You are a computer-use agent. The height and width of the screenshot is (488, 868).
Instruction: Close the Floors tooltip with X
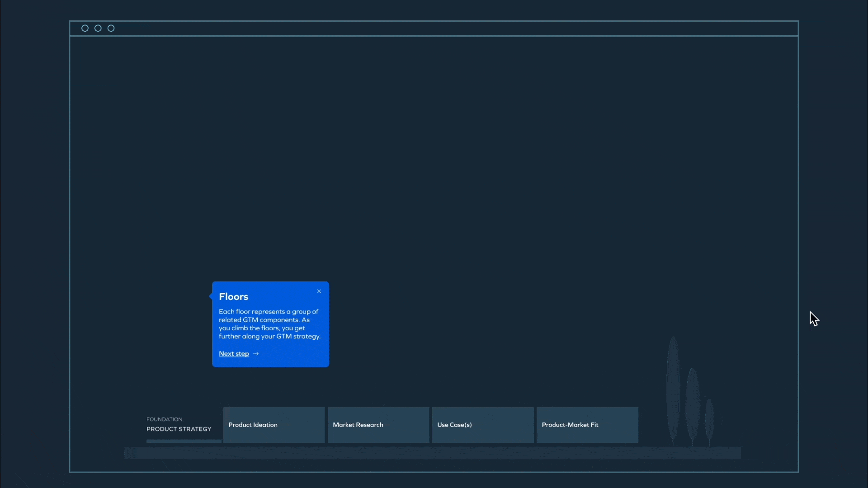[x=319, y=291]
